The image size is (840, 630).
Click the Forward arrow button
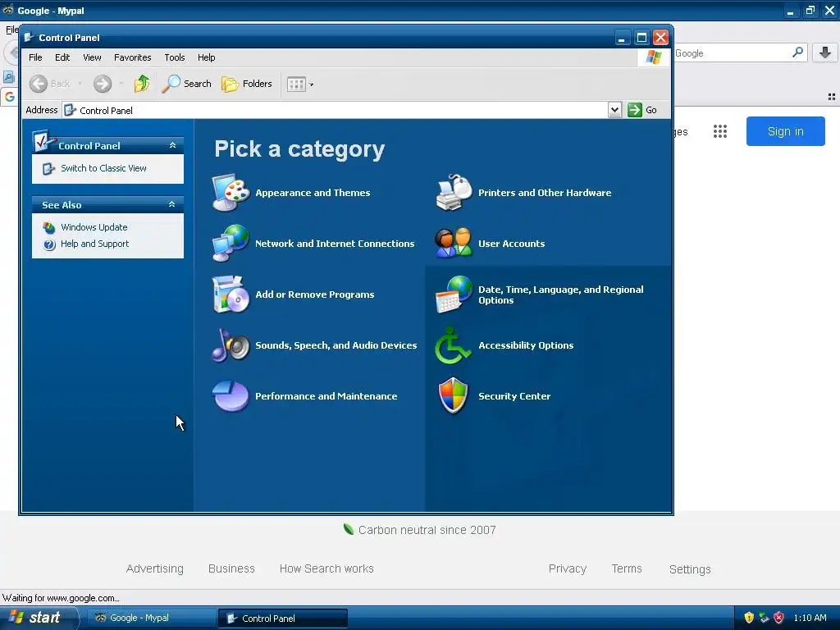click(103, 84)
